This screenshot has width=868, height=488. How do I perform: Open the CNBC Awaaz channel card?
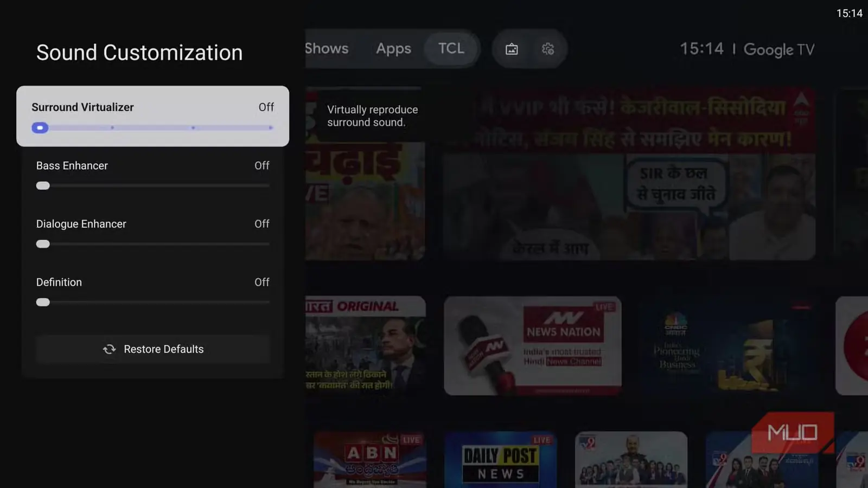point(727,345)
